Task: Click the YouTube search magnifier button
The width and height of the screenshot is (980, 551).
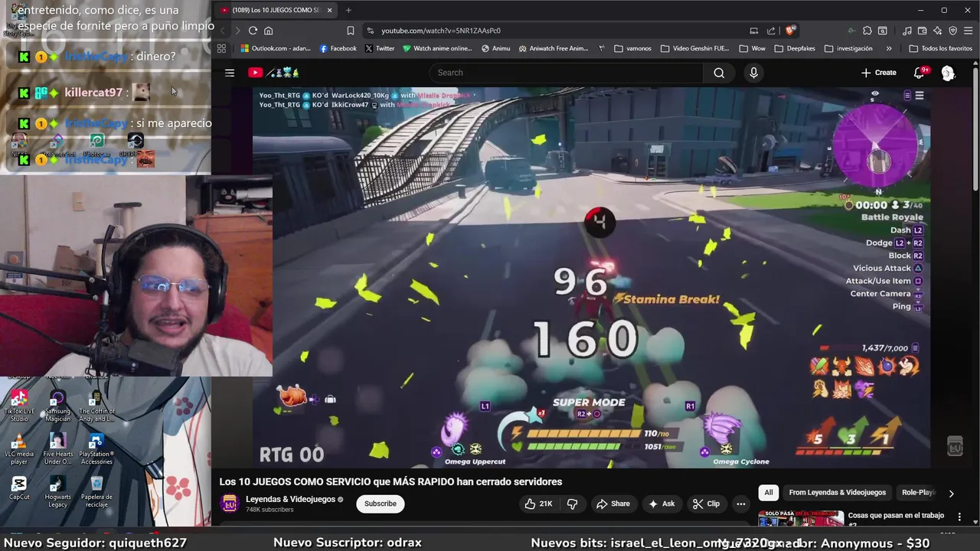Action: point(719,73)
